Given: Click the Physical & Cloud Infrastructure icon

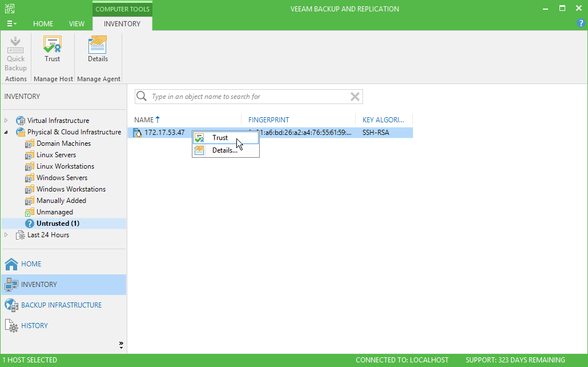Looking at the screenshot, I should [x=20, y=132].
